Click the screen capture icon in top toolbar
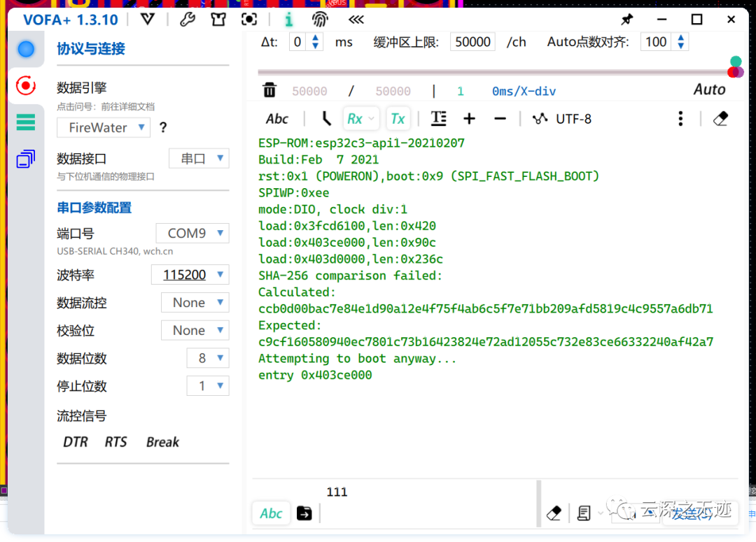This screenshot has width=756, height=542. tap(249, 19)
